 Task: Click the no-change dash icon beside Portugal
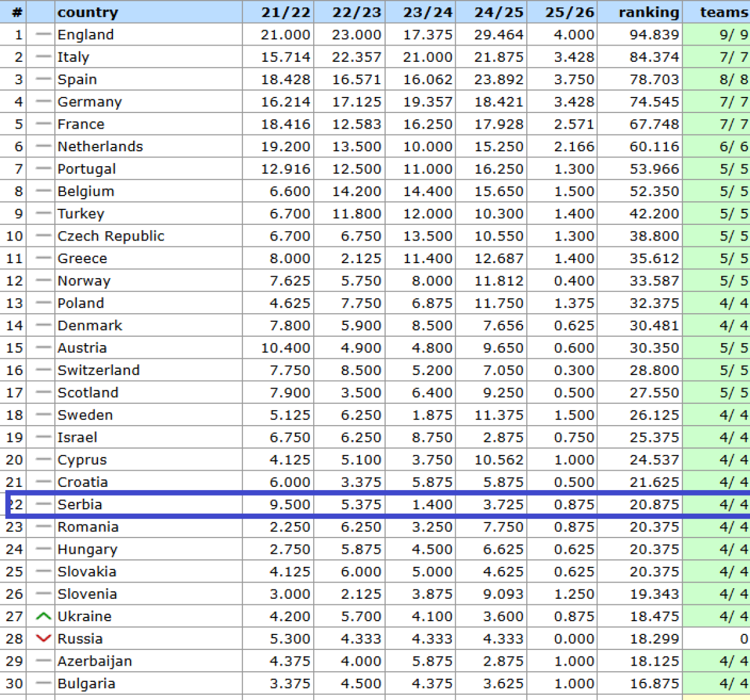pyautogui.click(x=43, y=169)
